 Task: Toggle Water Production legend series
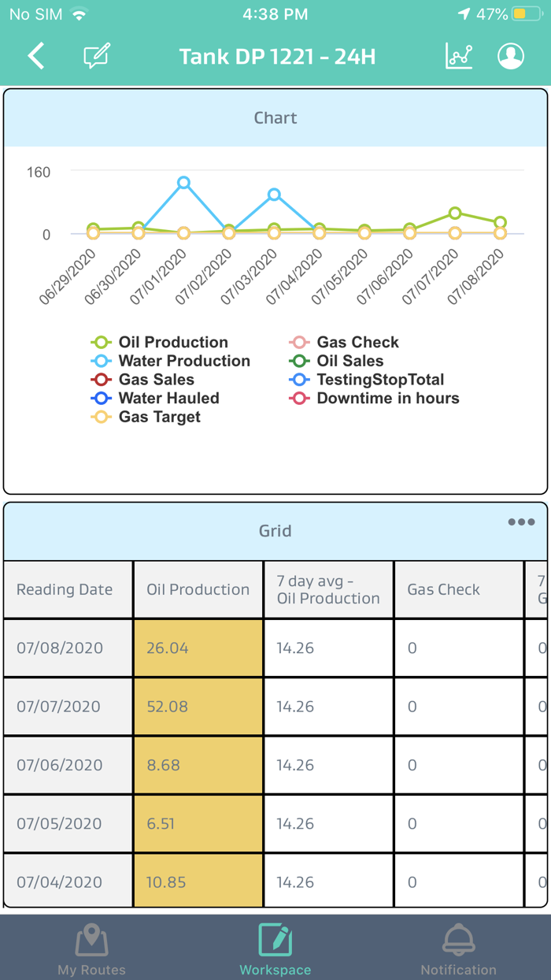tap(183, 362)
